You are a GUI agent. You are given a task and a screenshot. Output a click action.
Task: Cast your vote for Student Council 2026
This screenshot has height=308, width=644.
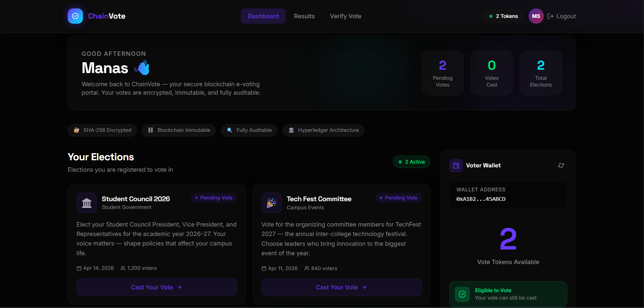156,287
